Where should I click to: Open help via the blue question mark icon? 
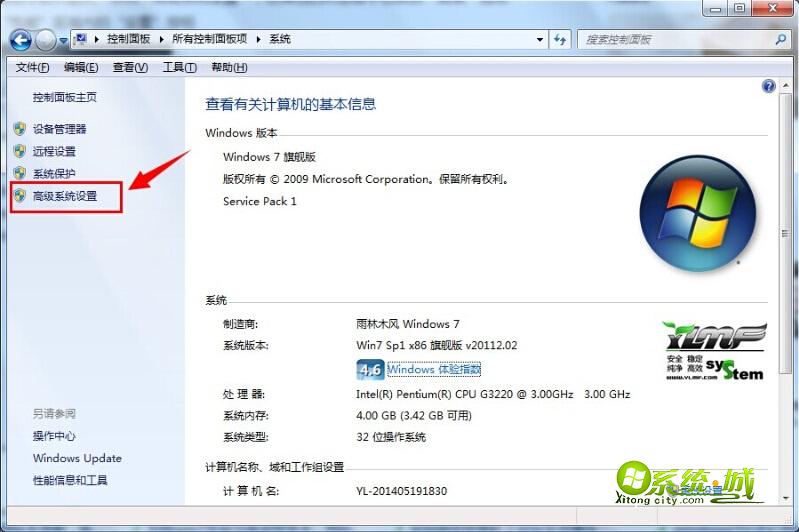769,87
